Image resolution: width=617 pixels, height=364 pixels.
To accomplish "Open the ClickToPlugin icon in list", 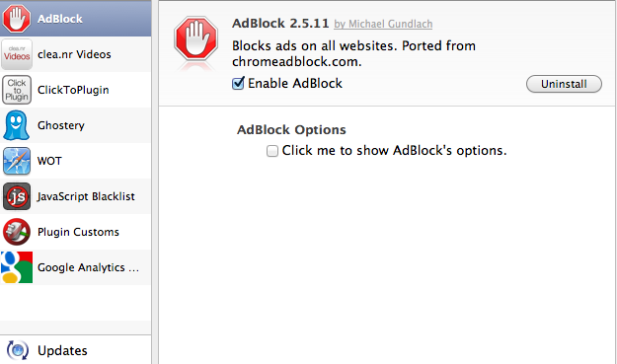I will (17, 90).
